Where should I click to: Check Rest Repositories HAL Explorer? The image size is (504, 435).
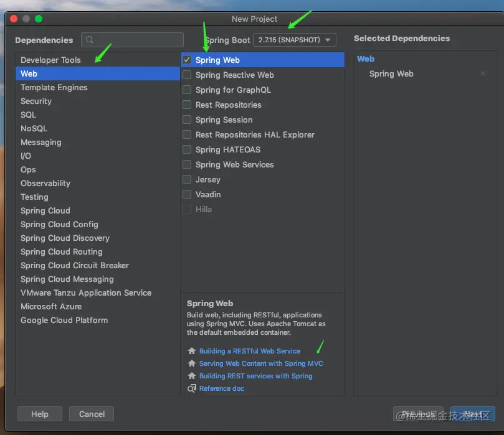[187, 134]
